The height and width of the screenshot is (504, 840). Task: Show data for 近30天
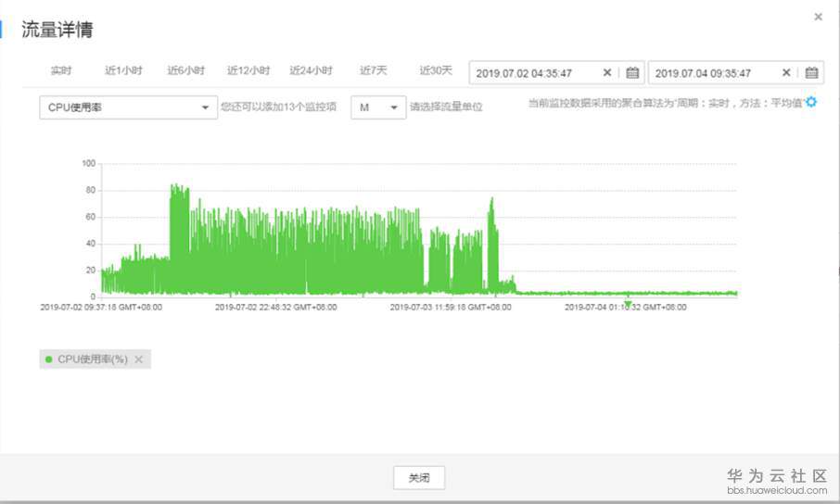coord(436,70)
